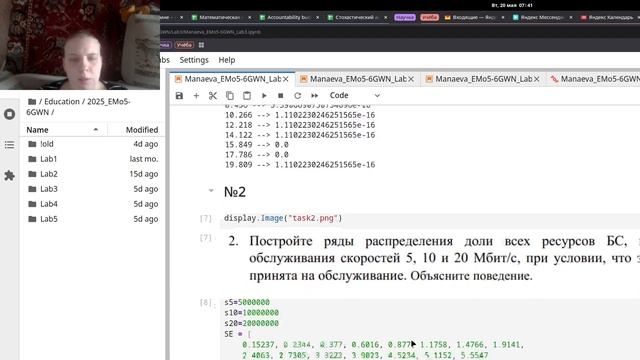Open the Lab3 folder
The width and height of the screenshot is (640, 360).
(x=93, y=189)
